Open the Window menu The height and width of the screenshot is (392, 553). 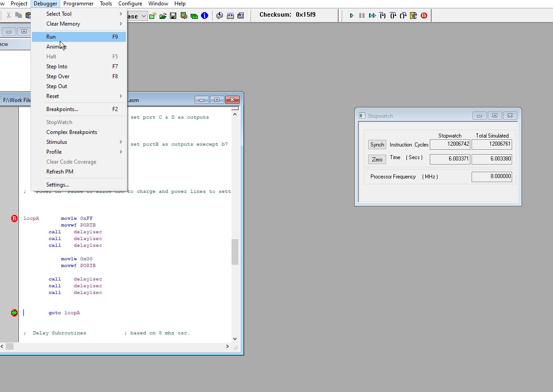(x=158, y=4)
